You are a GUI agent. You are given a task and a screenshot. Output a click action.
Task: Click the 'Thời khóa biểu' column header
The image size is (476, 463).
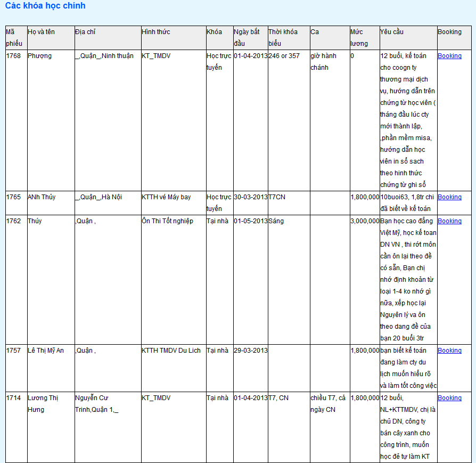(x=283, y=37)
